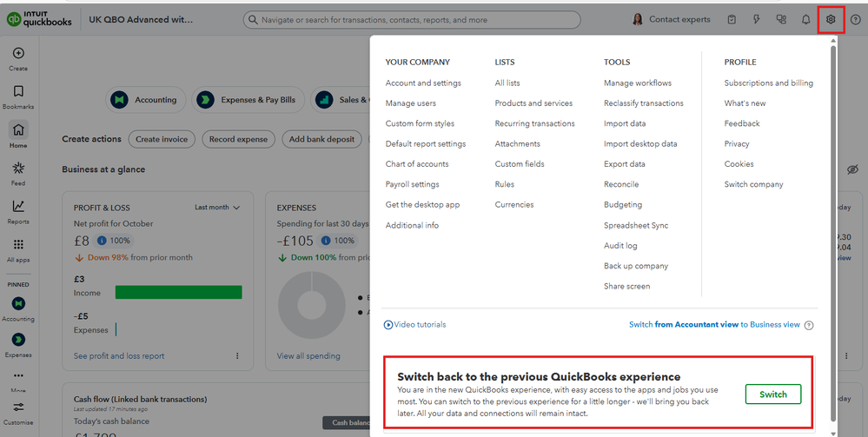The image size is (868, 437).
Task: Click the Record expense button
Action: coord(239,139)
